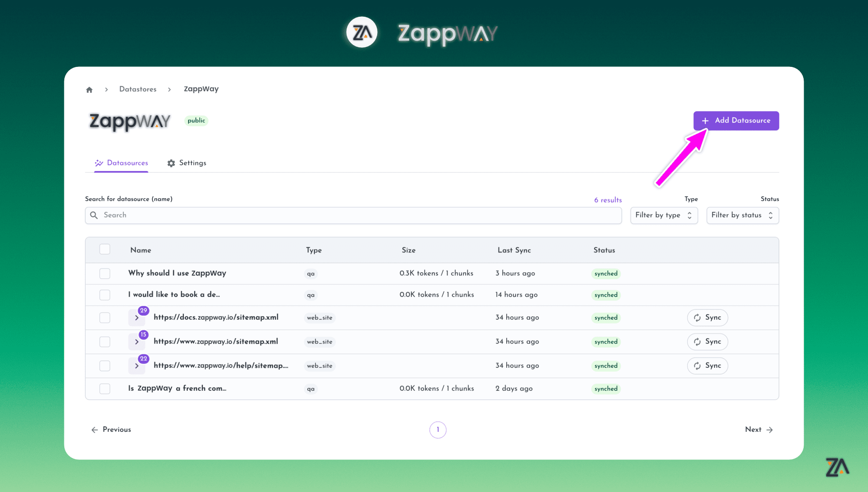The image size is (868, 492).
Task: Go to Datastores in the breadcrumb
Action: click(x=138, y=89)
